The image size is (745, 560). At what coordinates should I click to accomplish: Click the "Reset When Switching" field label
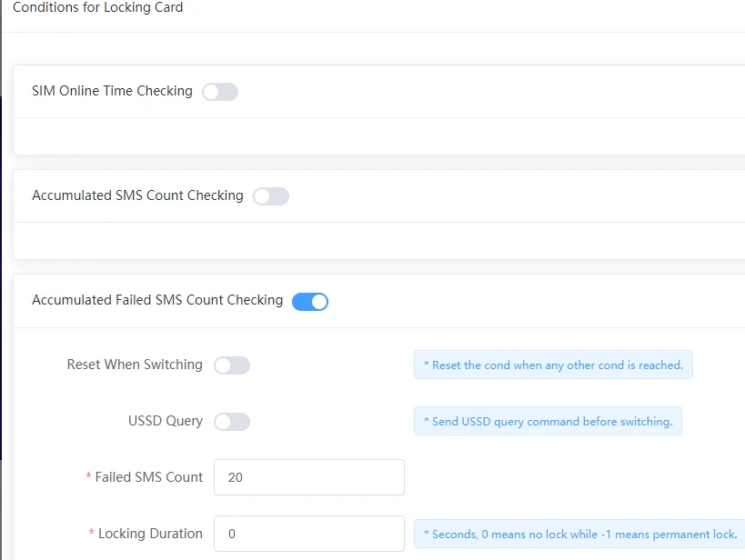pos(135,365)
